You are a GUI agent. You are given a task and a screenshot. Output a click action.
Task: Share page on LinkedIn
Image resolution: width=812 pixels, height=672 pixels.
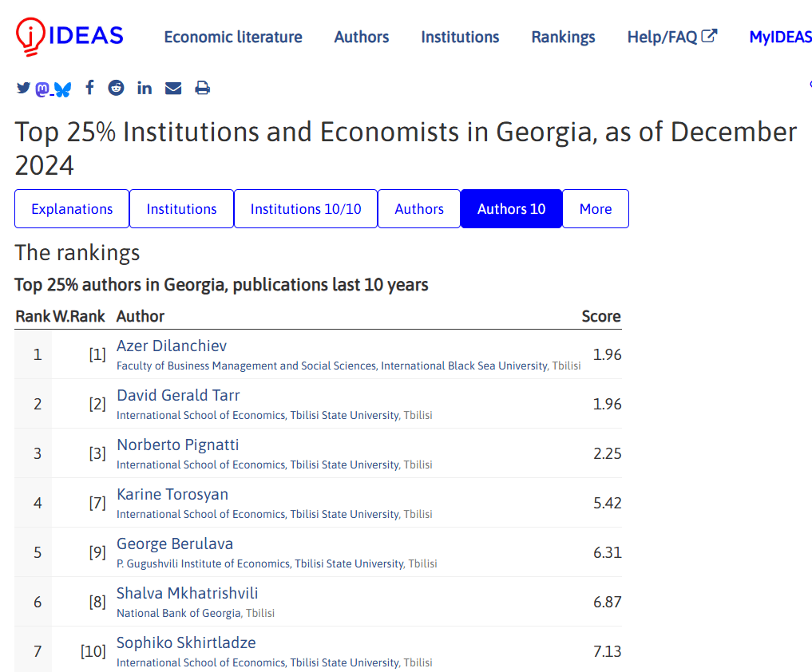(145, 88)
